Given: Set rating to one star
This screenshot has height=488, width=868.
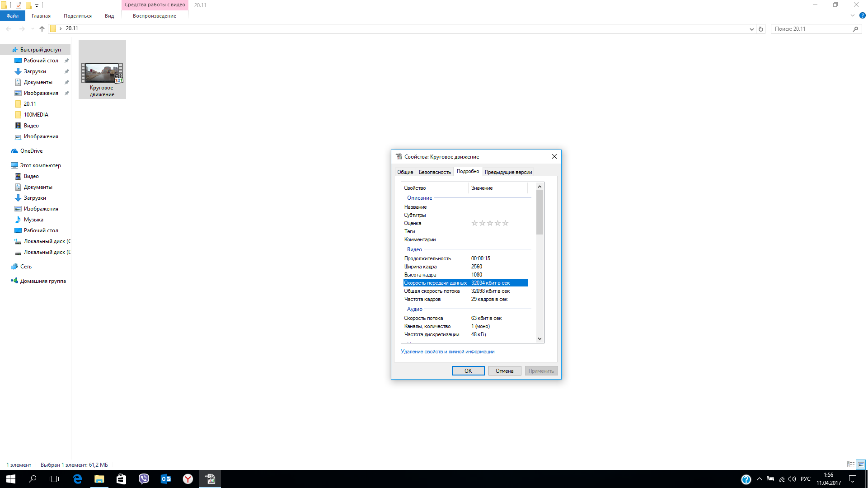Looking at the screenshot, I should (474, 223).
